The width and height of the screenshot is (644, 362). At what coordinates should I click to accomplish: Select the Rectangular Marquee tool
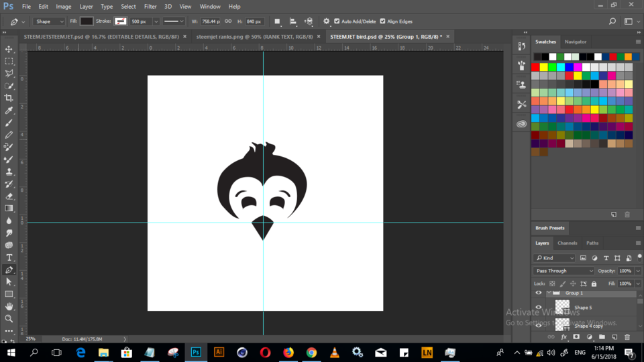(x=9, y=61)
